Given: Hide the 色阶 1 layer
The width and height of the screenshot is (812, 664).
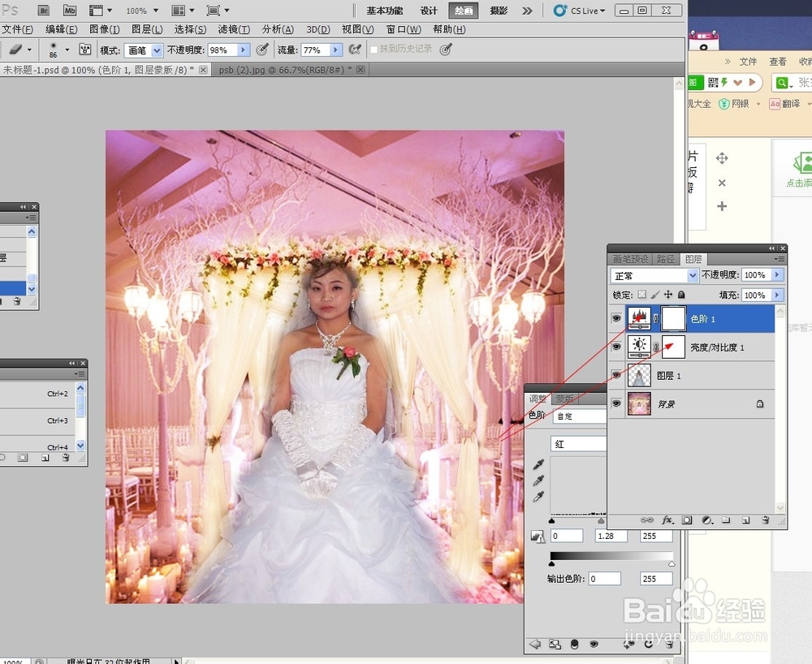Looking at the screenshot, I should (x=616, y=319).
